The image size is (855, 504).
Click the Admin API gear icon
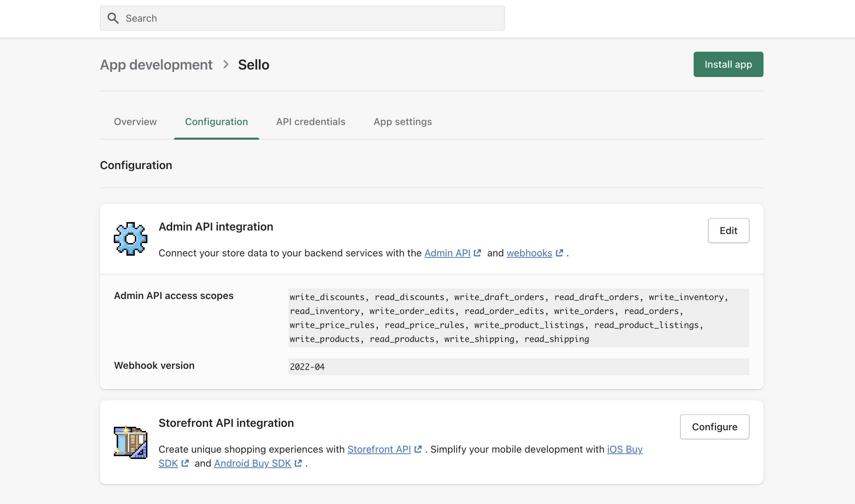click(131, 239)
